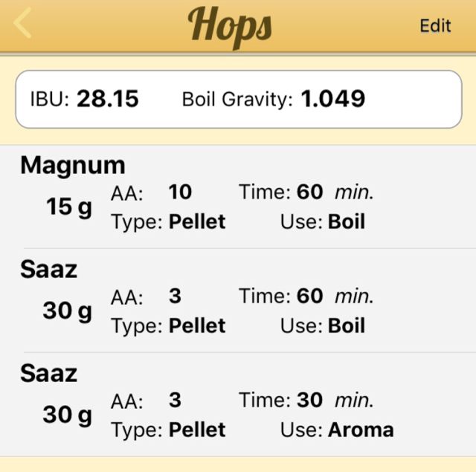This screenshot has height=472, width=476.
Task: Tap Magnum's Type Pellet value
Action: click(x=197, y=222)
